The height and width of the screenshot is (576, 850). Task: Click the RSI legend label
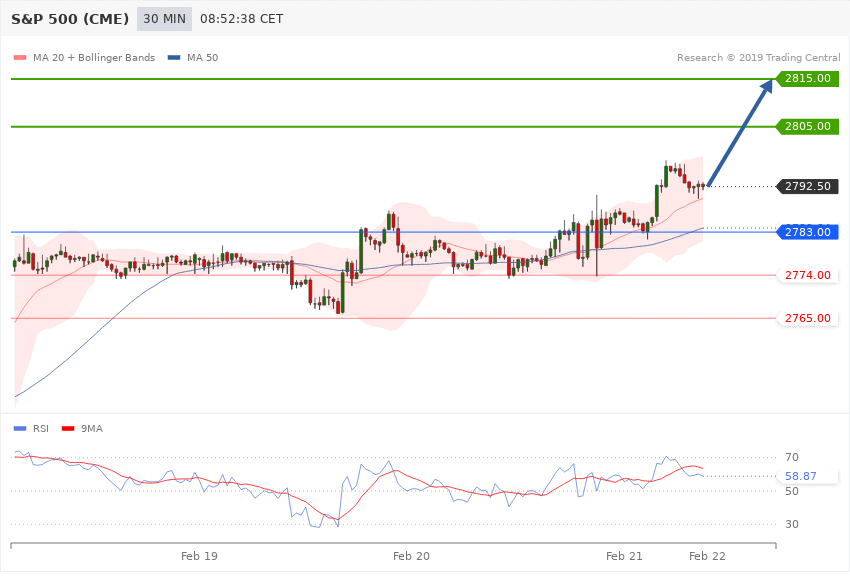point(41,429)
